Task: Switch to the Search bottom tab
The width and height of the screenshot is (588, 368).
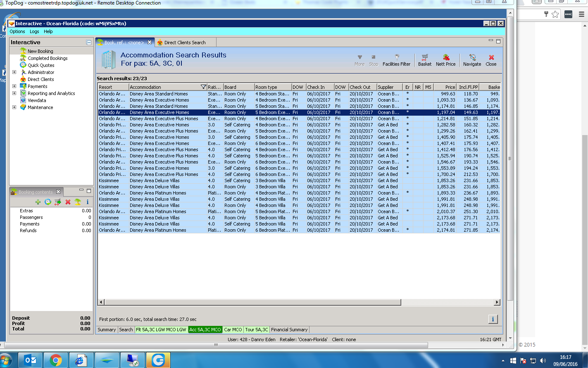Action: (x=126, y=330)
